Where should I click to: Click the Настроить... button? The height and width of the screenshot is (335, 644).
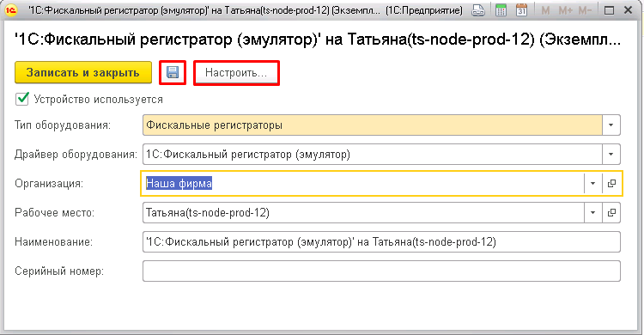click(236, 73)
